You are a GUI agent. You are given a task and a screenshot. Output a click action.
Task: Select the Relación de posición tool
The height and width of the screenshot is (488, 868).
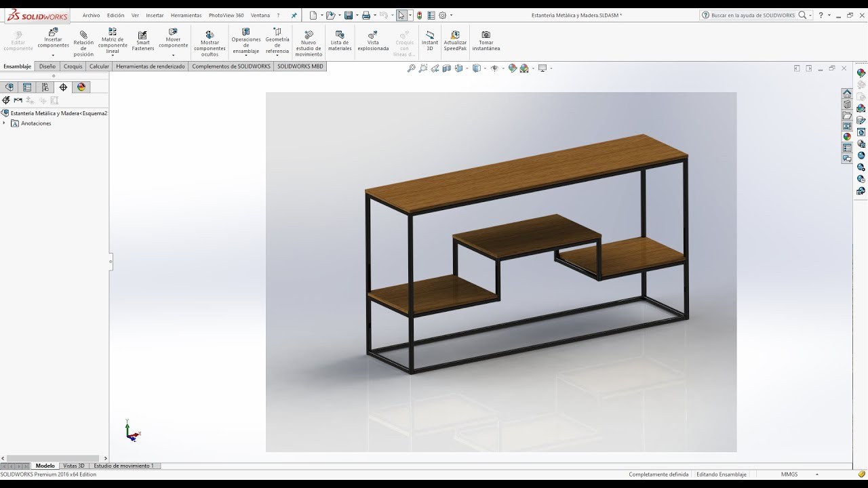(x=83, y=42)
